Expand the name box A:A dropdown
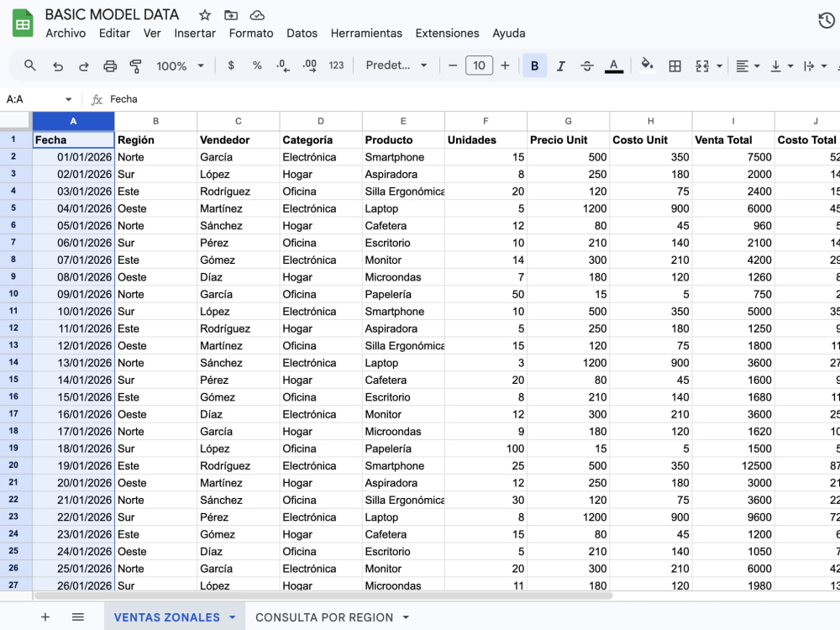This screenshot has width=840, height=630. (68, 99)
